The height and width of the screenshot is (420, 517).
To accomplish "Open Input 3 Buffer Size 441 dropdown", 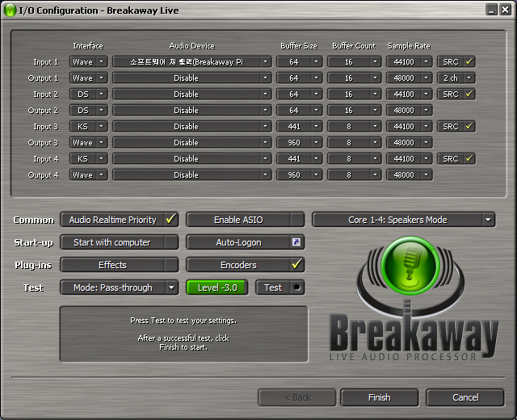I will pos(299,126).
